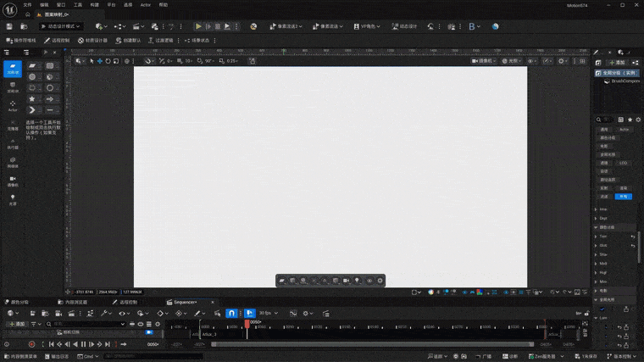Open the Edit menu
644x362 pixels.
click(44, 5)
